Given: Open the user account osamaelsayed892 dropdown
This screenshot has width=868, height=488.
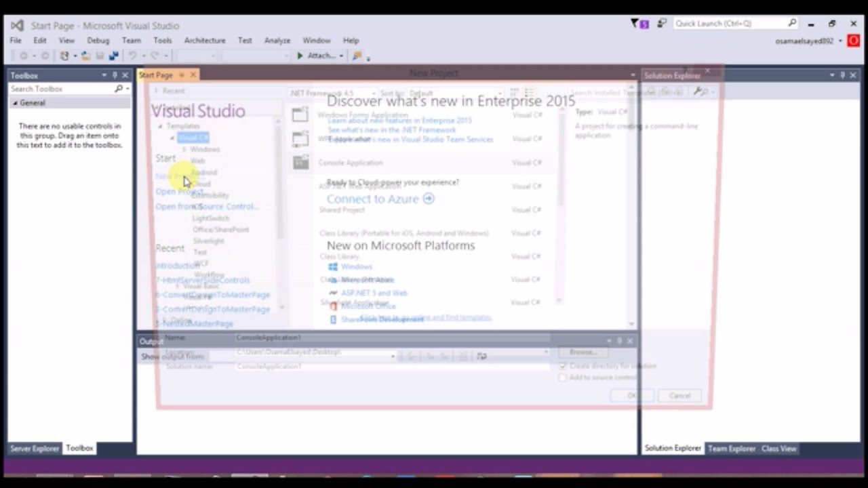Looking at the screenshot, I should pos(840,41).
